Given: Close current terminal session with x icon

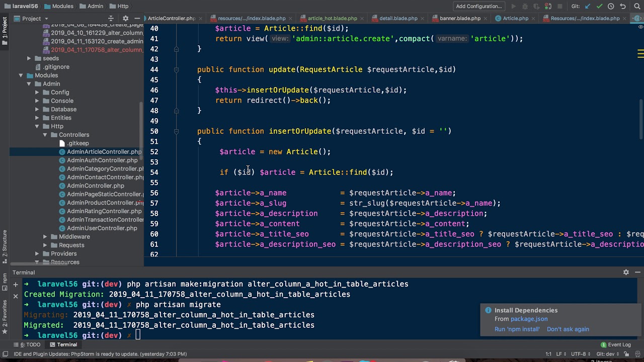Looking at the screenshot, I should (x=16, y=296).
